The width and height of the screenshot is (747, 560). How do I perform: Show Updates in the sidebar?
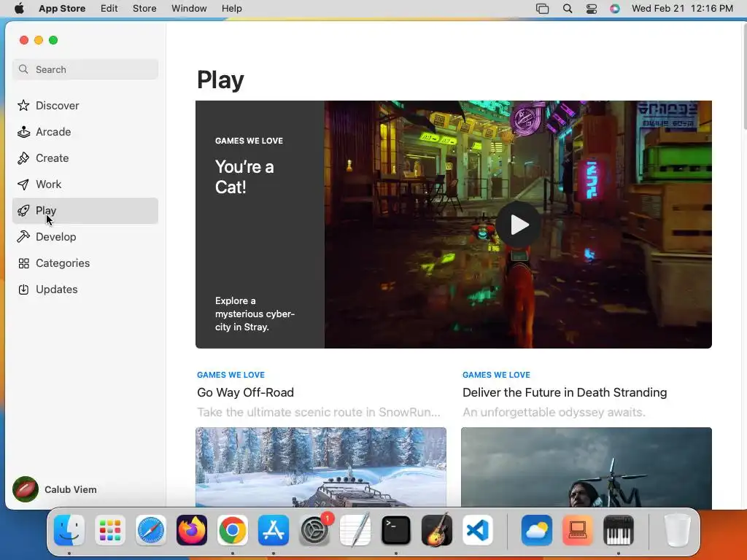pyautogui.click(x=85, y=289)
